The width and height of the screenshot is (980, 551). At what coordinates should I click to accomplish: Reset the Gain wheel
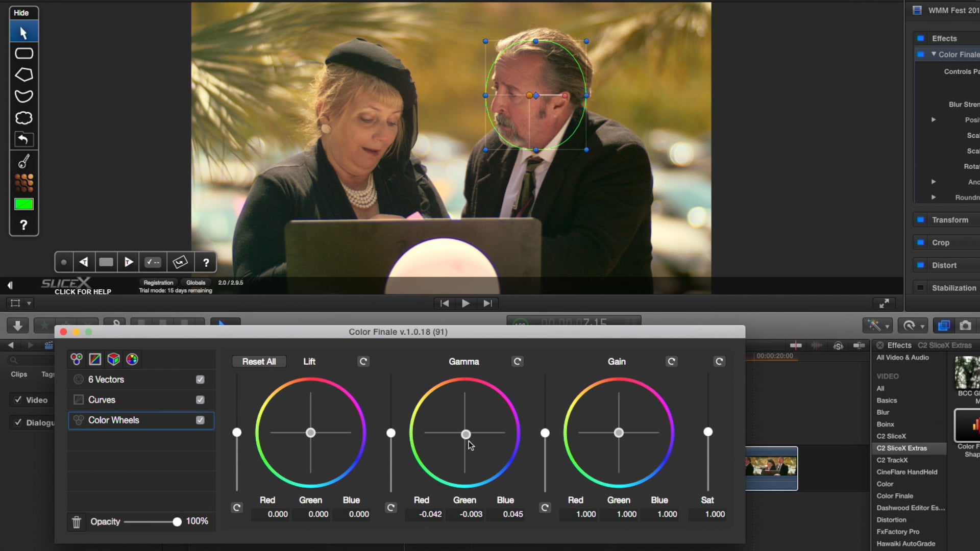point(672,362)
